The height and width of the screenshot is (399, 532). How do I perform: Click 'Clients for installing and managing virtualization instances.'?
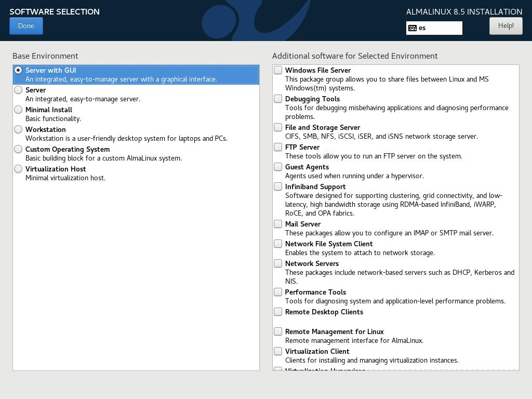click(372, 361)
